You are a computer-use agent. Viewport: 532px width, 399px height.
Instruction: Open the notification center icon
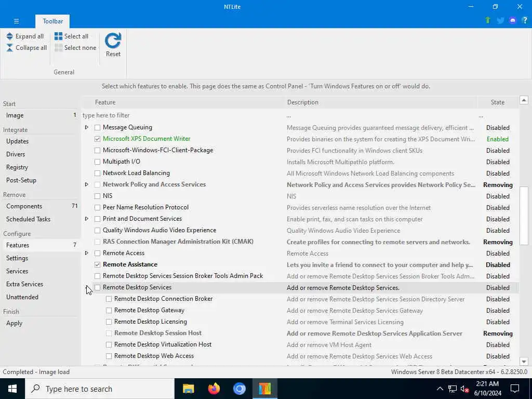(515, 389)
